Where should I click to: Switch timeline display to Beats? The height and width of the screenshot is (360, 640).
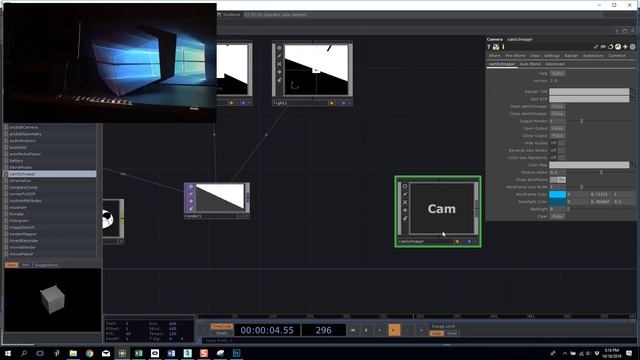pyautogui.click(x=222, y=333)
